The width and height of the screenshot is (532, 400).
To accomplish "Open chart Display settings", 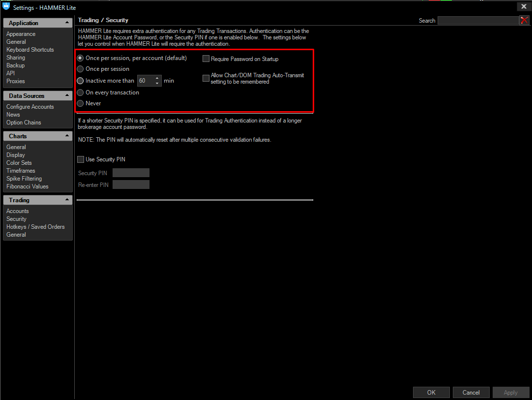I will point(16,155).
